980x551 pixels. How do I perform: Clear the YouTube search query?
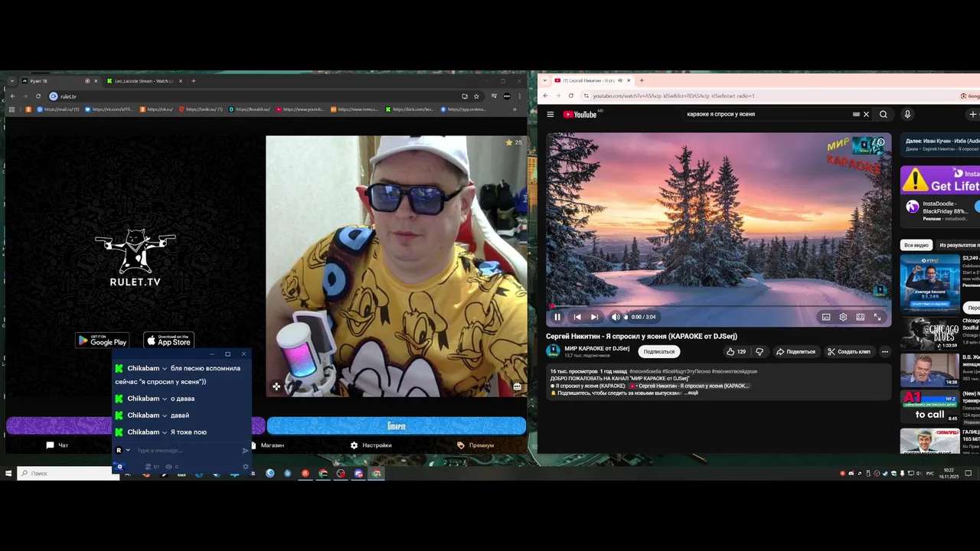coord(866,114)
